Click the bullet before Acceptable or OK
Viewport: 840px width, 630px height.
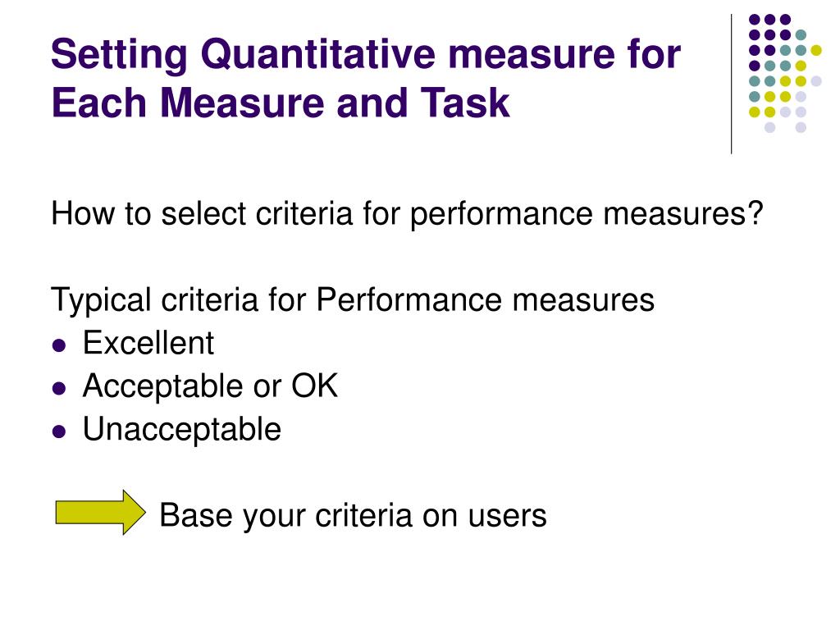point(59,388)
